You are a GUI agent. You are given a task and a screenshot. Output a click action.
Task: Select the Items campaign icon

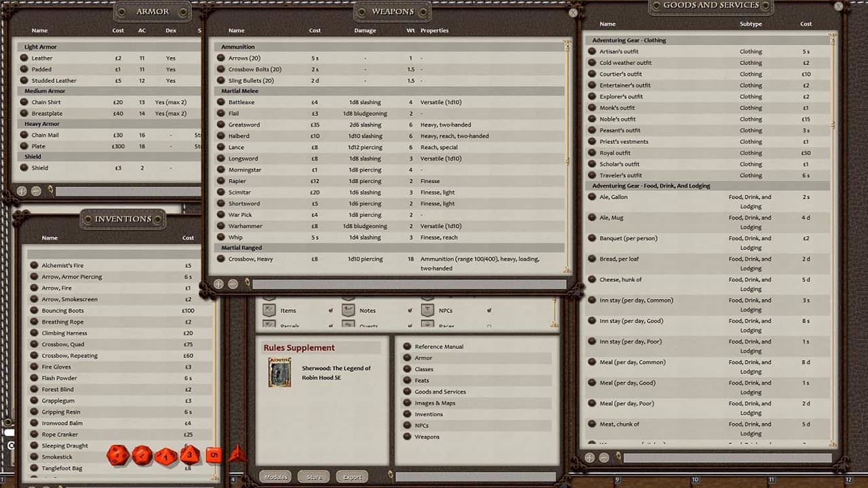coord(270,310)
